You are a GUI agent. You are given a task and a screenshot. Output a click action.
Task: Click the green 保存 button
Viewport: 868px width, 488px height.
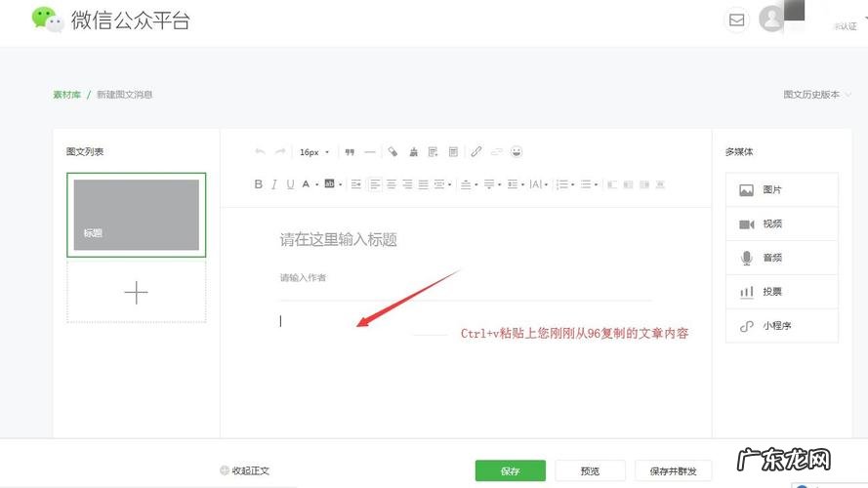[511, 470]
